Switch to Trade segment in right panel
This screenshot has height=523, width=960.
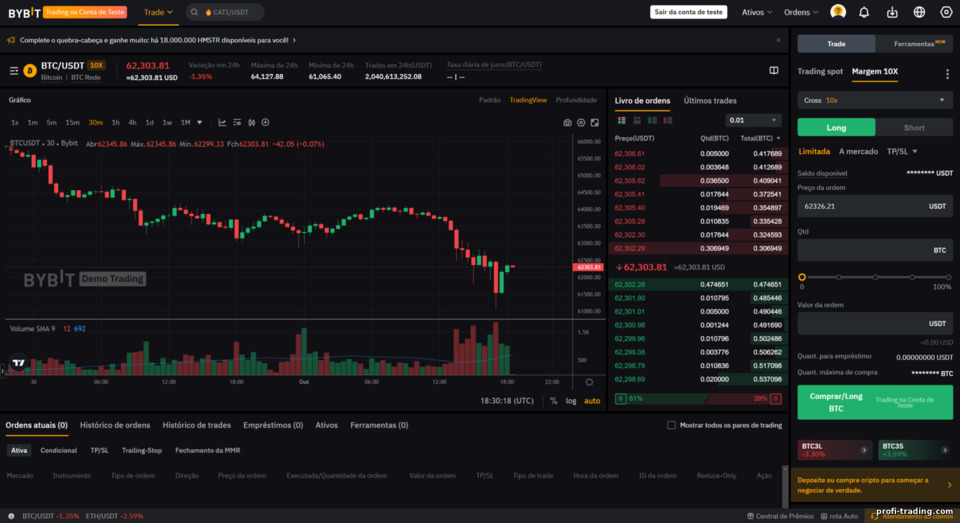tap(836, 43)
